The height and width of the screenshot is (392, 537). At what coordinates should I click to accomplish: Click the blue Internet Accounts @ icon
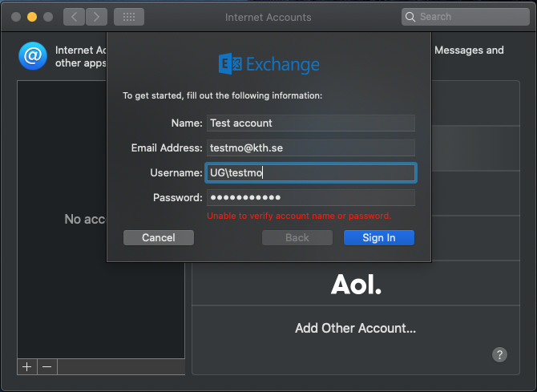(33, 56)
